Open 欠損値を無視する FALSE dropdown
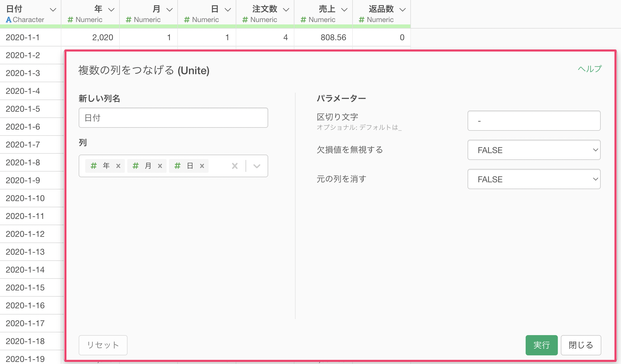This screenshot has width=621, height=364. click(x=534, y=150)
